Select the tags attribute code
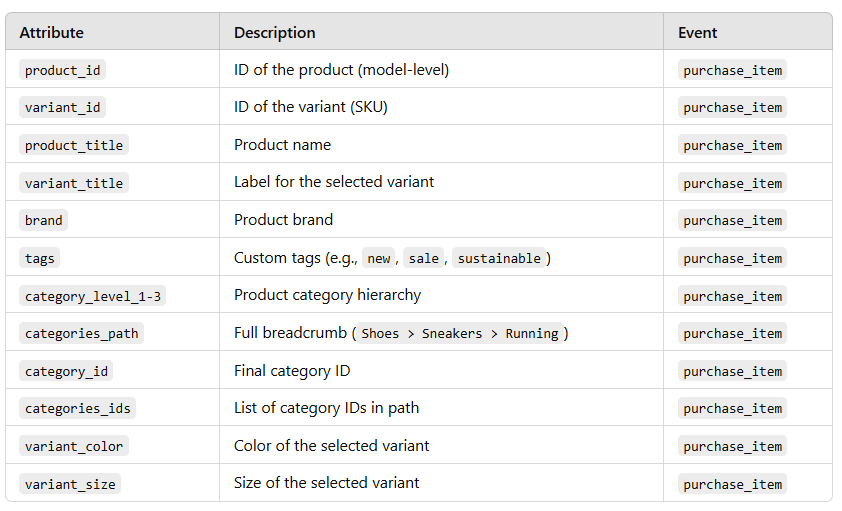Image resolution: width=842 pixels, height=511 pixels. pyautogui.click(x=40, y=258)
